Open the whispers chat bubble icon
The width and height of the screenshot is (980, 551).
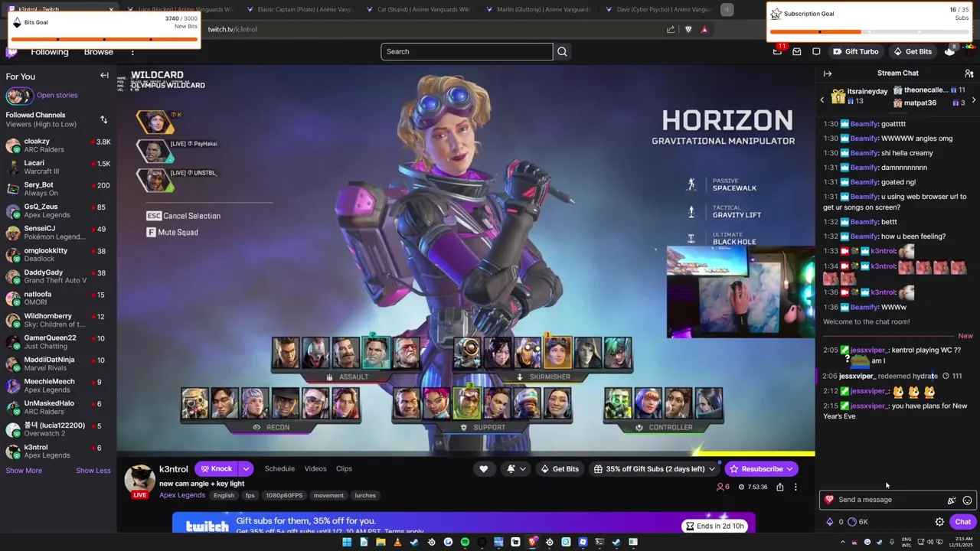coord(816,51)
